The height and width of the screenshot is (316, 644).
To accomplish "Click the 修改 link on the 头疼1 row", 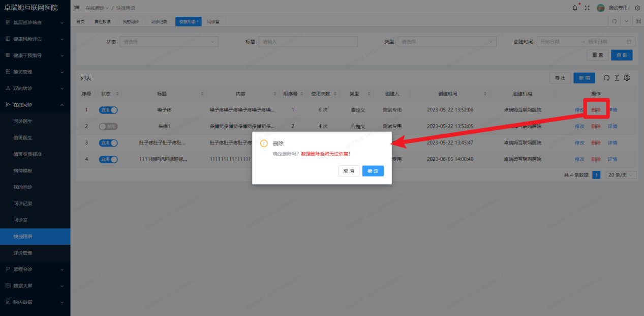I will [x=579, y=126].
